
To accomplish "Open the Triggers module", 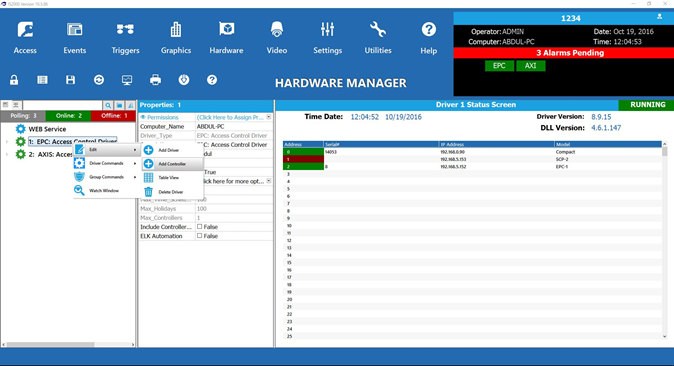I will [125, 38].
